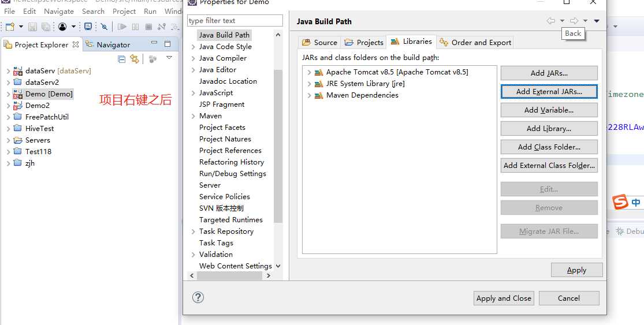Select the Javadoc Location property page
The width and height of the screenshot is (644, 325).
click(228, 81)
